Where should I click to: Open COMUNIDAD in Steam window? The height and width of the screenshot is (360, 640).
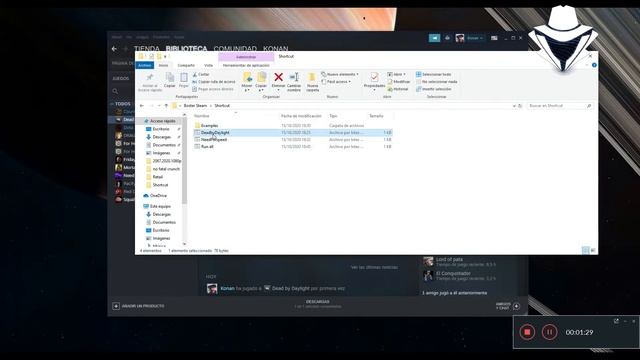point(235,49)
